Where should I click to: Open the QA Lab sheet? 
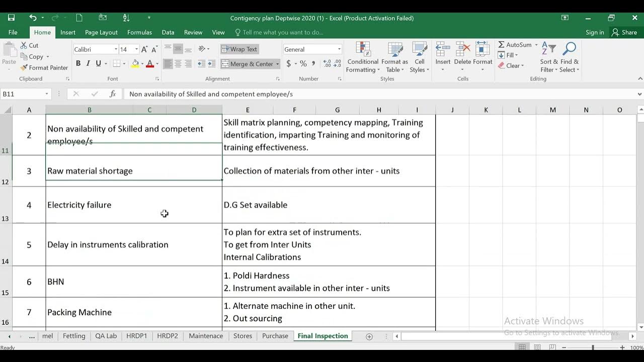(106, 336)
